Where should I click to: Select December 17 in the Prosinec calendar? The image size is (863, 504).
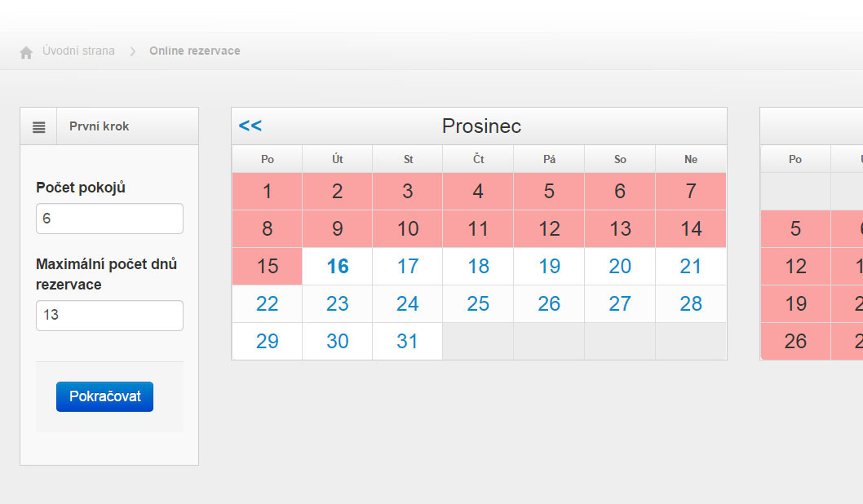[408, 267]
